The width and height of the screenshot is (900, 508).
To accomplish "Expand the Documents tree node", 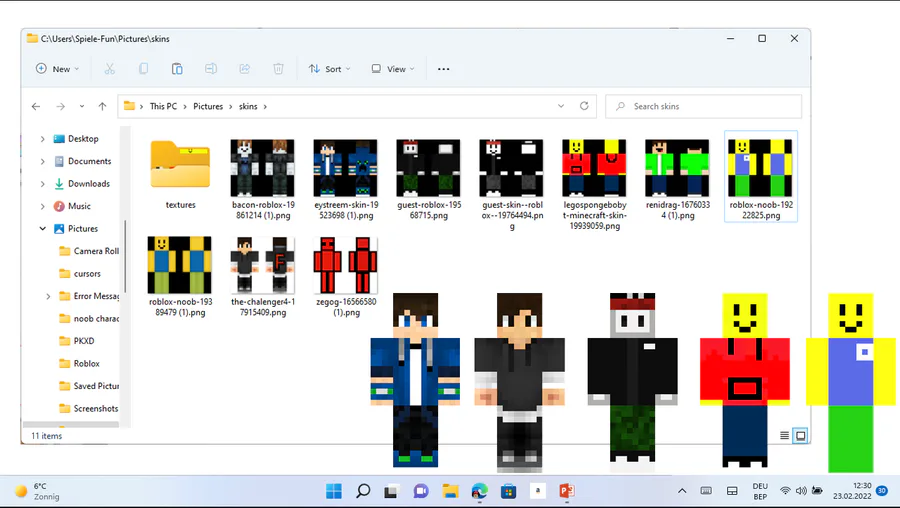I will (42, 161).
